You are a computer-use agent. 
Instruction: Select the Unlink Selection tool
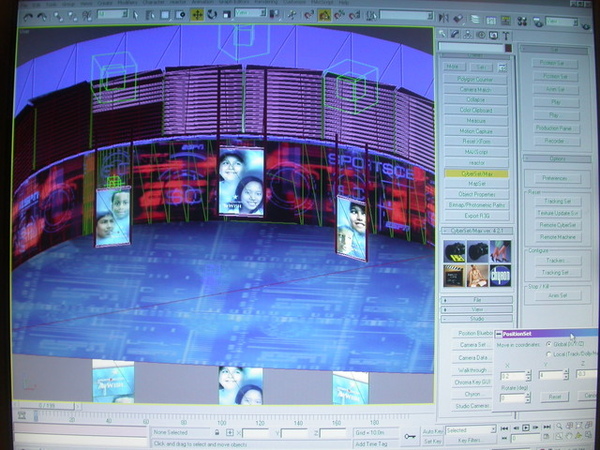[x=73, y=16]
